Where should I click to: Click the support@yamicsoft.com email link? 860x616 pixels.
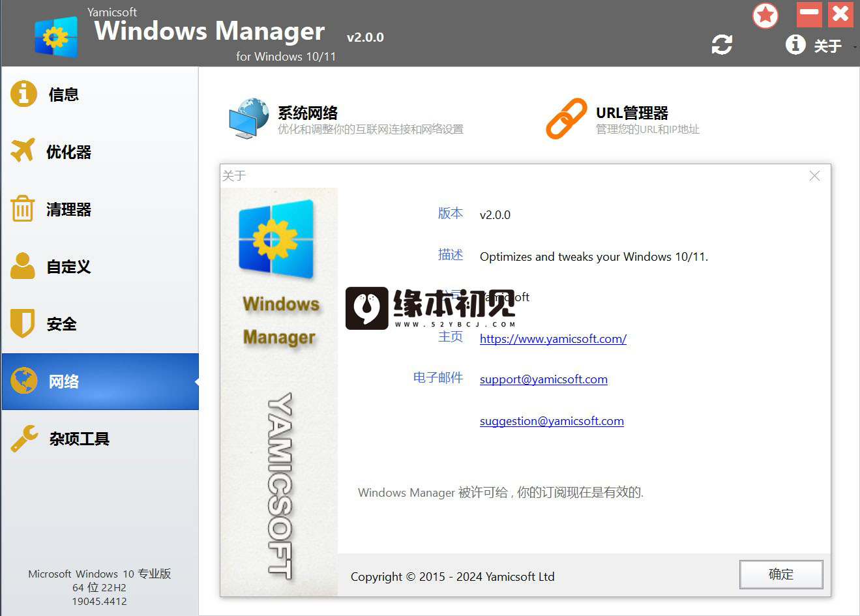coord(544,379)
